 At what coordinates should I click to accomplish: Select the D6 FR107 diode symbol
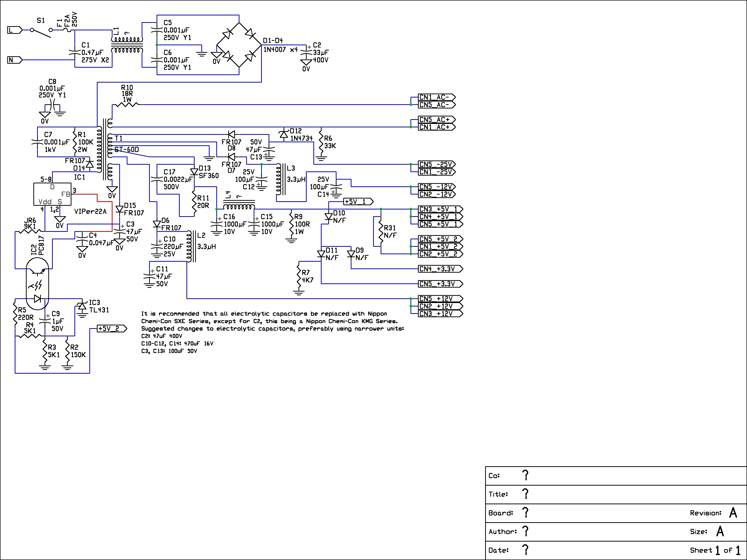coord(157,224)
